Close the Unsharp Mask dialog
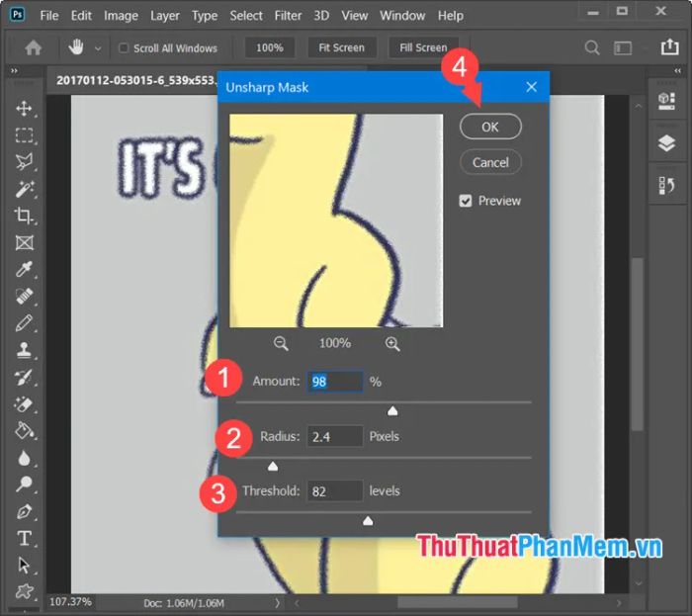 pos(532,87)
